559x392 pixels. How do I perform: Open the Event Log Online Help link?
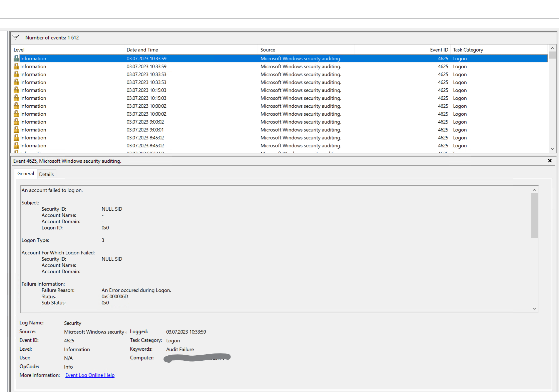pos(90,375)
